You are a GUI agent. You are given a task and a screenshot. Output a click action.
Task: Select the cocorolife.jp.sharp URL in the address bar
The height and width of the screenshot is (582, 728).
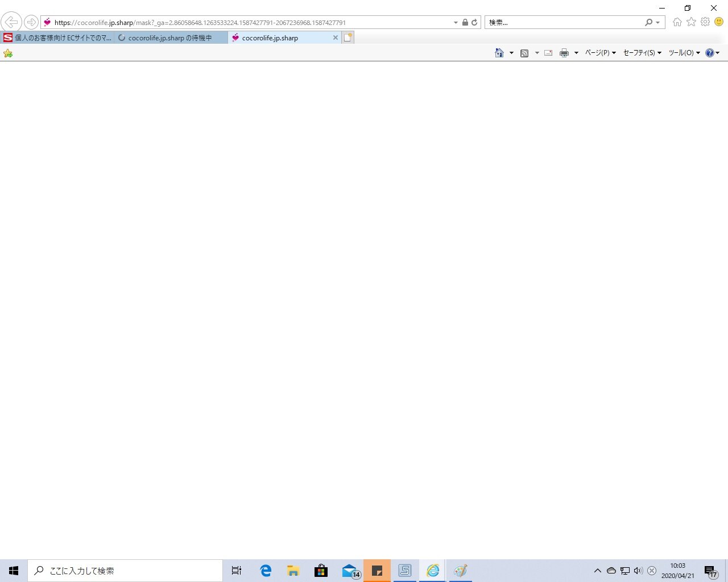coord(200,23)
